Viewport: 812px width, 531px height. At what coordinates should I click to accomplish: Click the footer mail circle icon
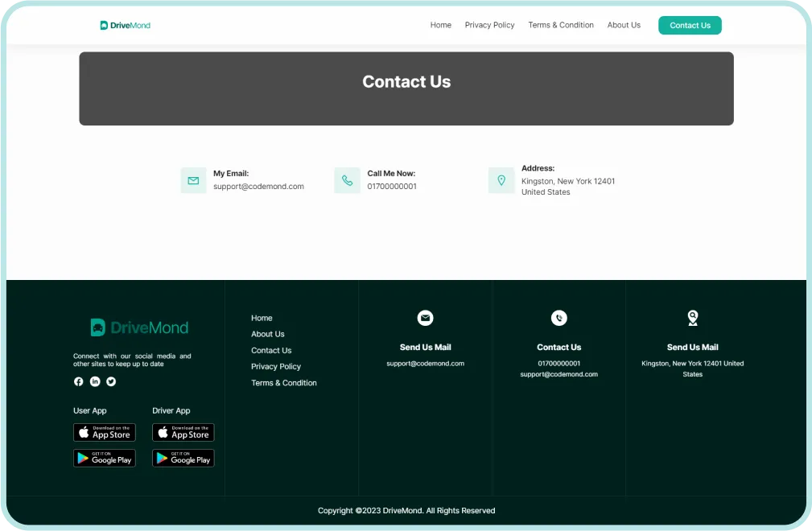tap(425, 318)
